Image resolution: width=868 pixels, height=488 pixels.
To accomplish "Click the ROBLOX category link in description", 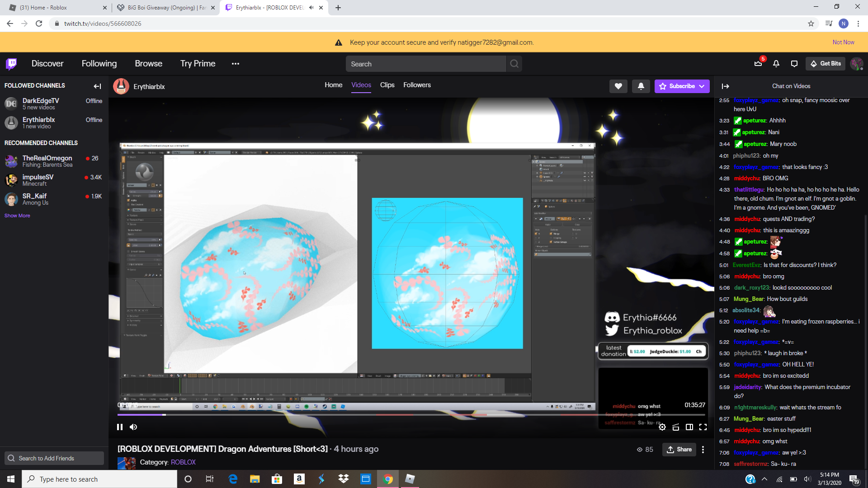I will click(x=183, y=462).
